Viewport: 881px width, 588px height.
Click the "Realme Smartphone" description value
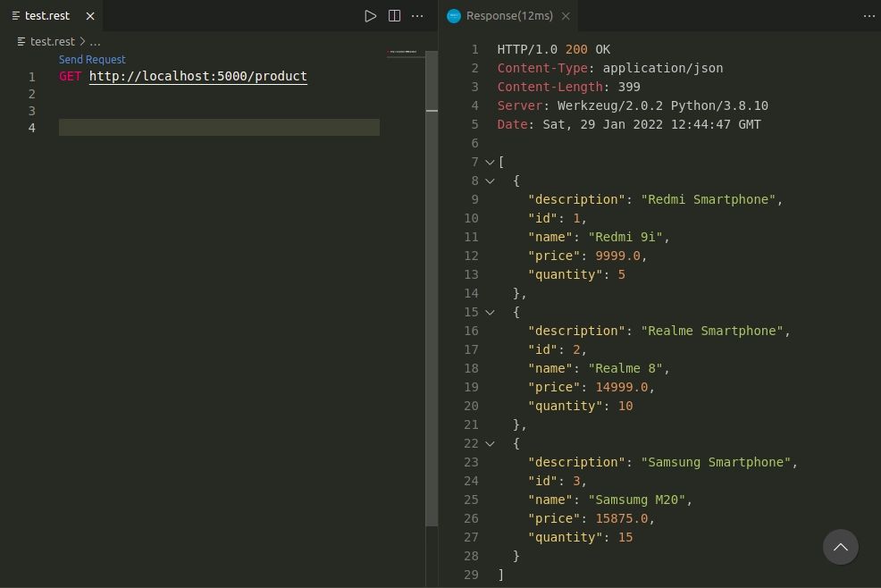click(712, 331)
